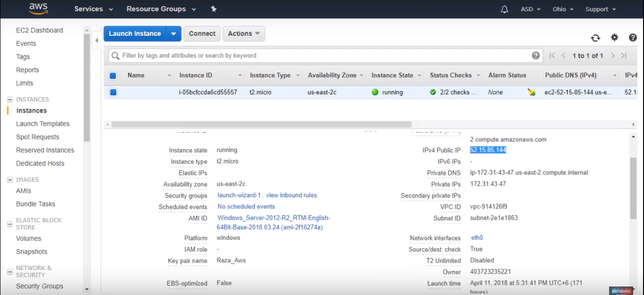
Task: Sort by Name column arrow
Action: (169, 76)
